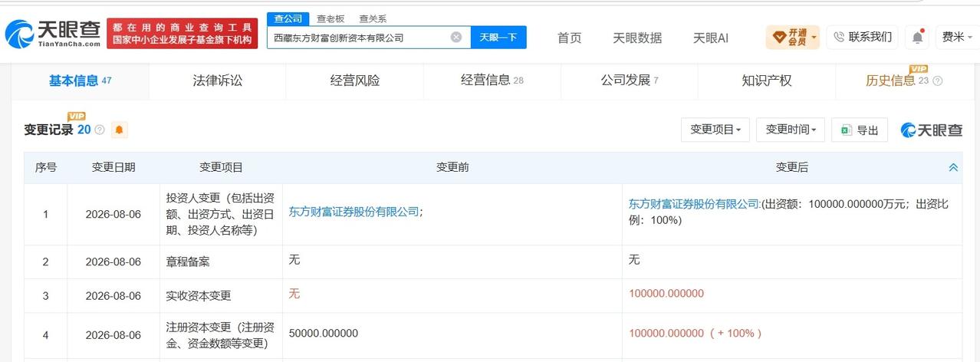Click the 变更项目 column header
The height and width of the screenshot is (362, 980).
[221, 167]
